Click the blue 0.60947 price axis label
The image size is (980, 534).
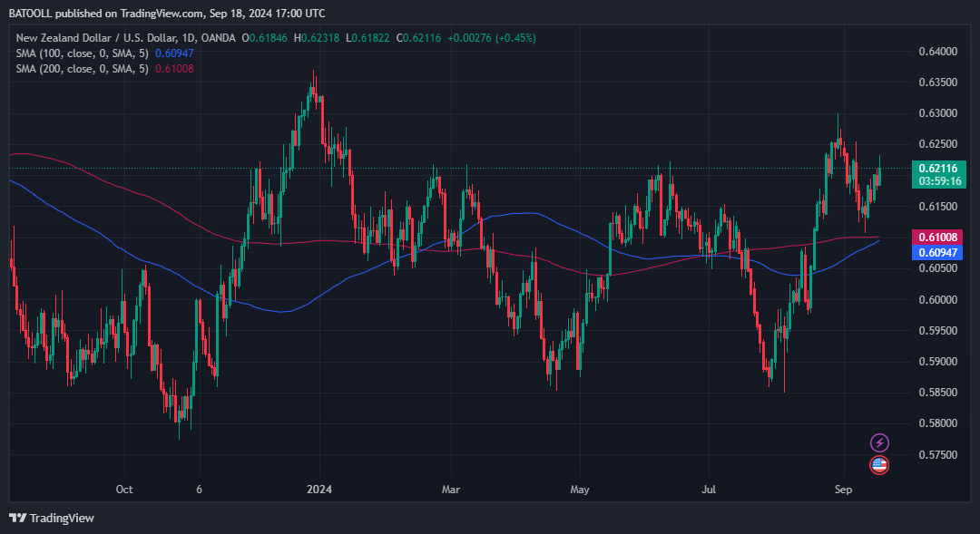click(937, 252)
